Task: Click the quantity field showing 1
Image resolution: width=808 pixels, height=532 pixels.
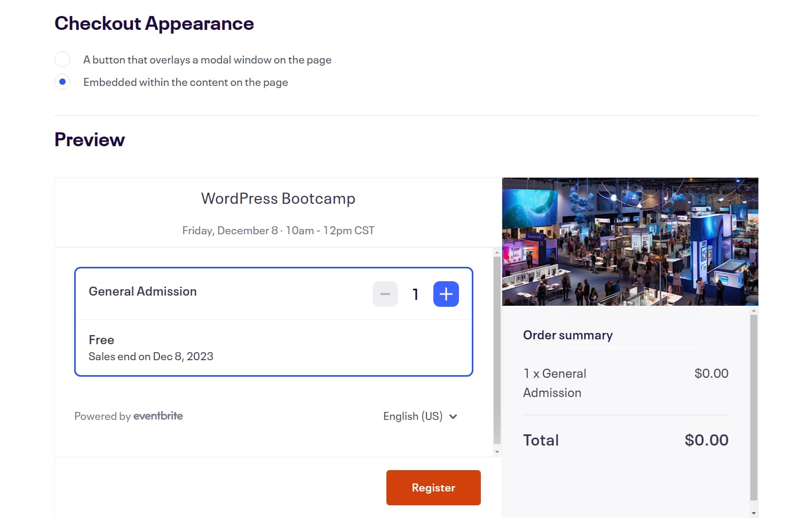Action: pyautogui.click(x=415, y=293)
